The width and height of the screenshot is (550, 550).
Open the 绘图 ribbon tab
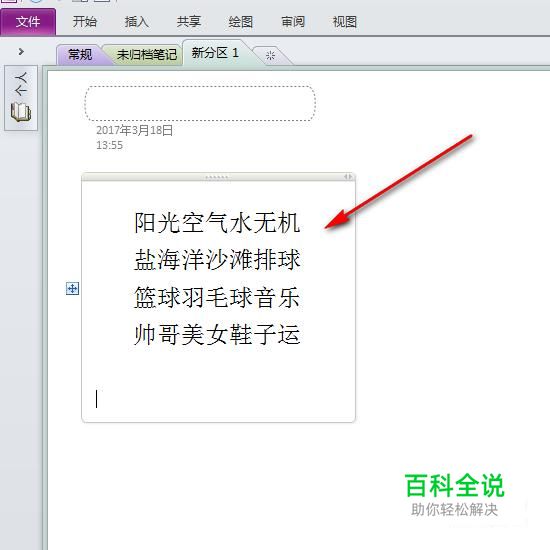pos(241,22)
